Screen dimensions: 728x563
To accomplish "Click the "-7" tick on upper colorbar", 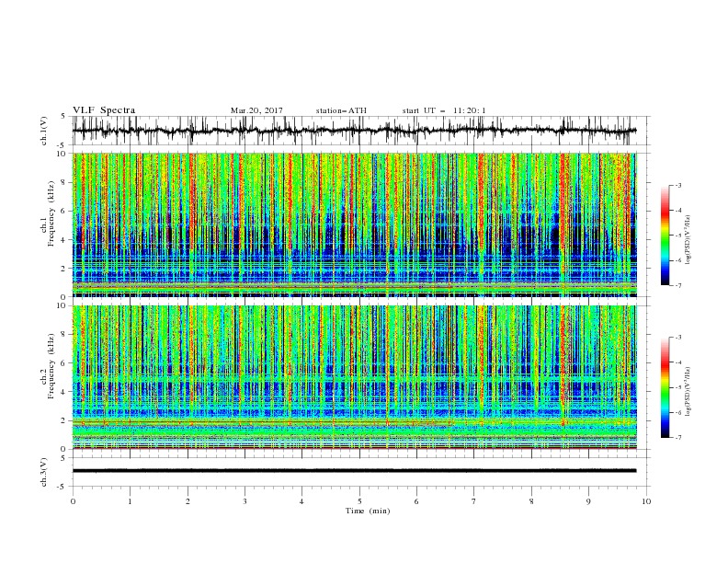I will 678,285.
